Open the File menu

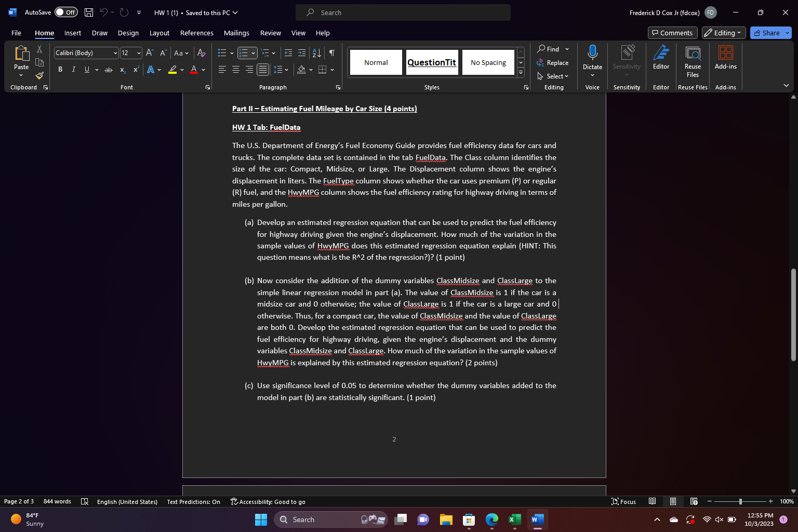pyautogui.click(x=17, y=33)
